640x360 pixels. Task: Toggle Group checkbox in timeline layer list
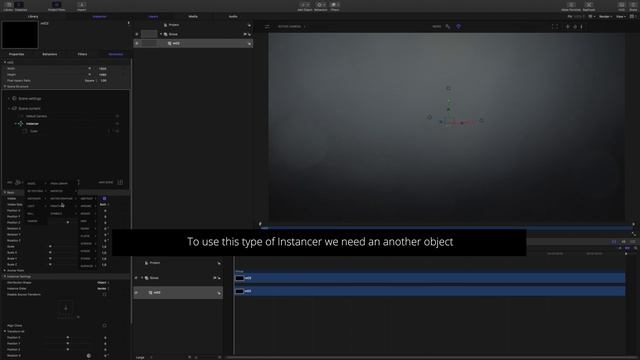point(136,278)
